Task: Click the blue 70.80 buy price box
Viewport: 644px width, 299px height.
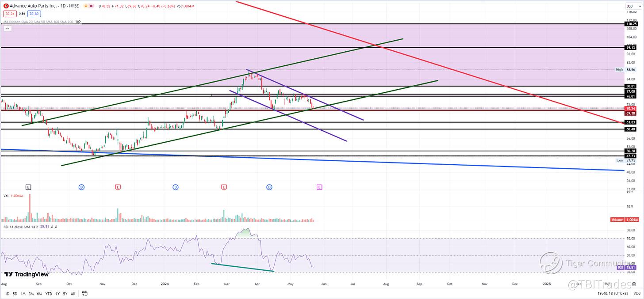Action: coord(34,14)
